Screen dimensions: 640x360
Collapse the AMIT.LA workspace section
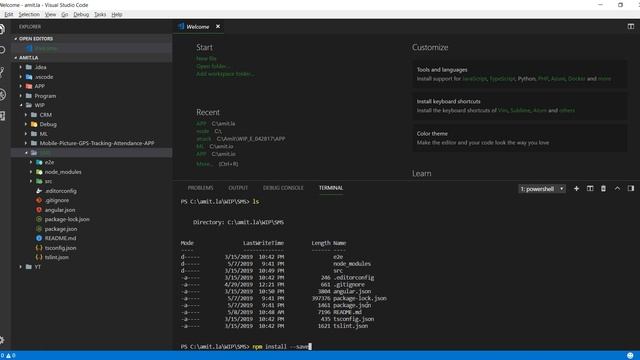[x=16, y=58]
